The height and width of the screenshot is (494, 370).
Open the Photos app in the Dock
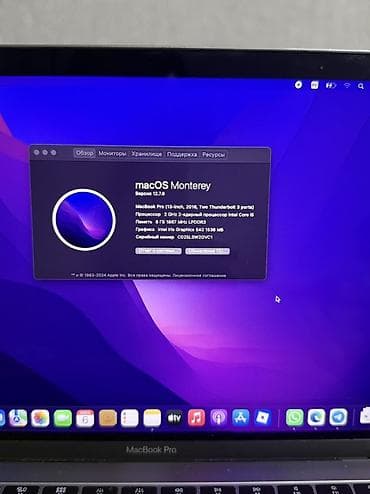click(x=40, y=418)
